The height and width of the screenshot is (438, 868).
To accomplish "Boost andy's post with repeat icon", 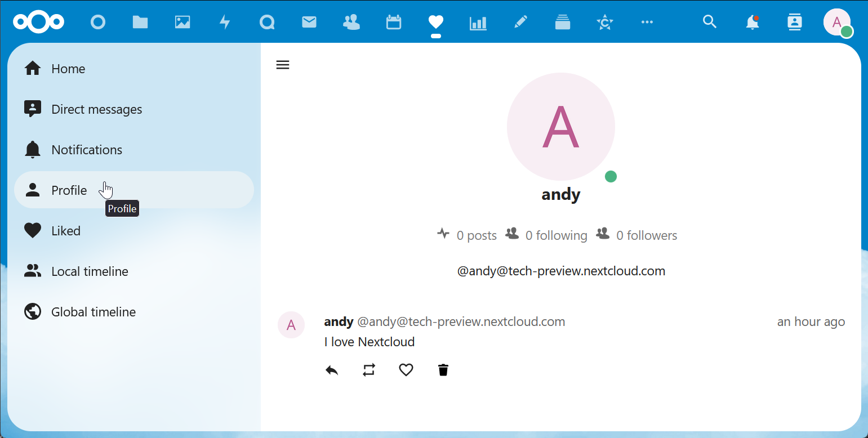I will click(369, 370).
